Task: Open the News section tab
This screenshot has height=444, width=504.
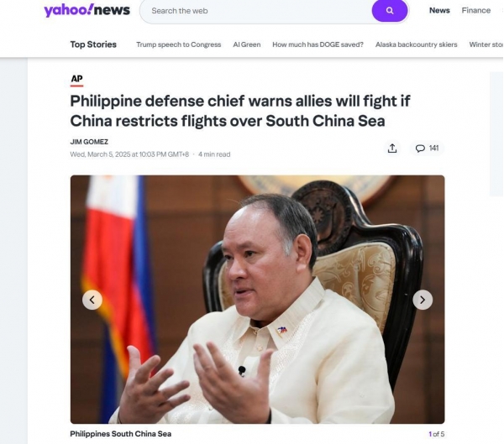Action: (x=439, y=10)
